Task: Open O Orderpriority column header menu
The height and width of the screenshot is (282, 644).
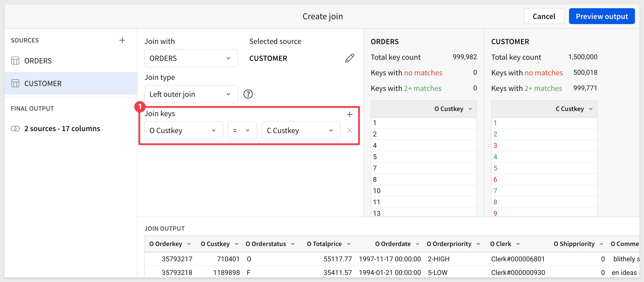Action: (478, 244)
